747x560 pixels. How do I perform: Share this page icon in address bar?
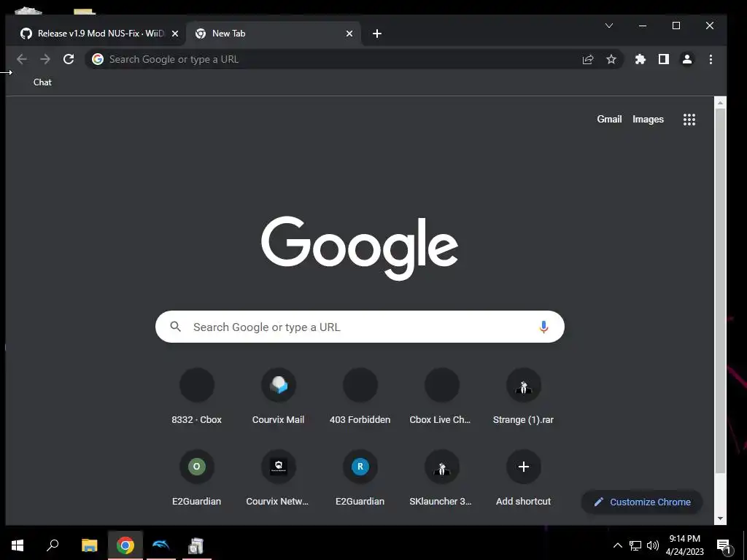(x=588, y=59)
